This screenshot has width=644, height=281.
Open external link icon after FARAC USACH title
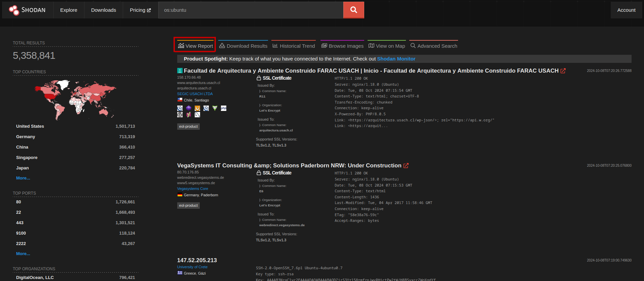563,71
